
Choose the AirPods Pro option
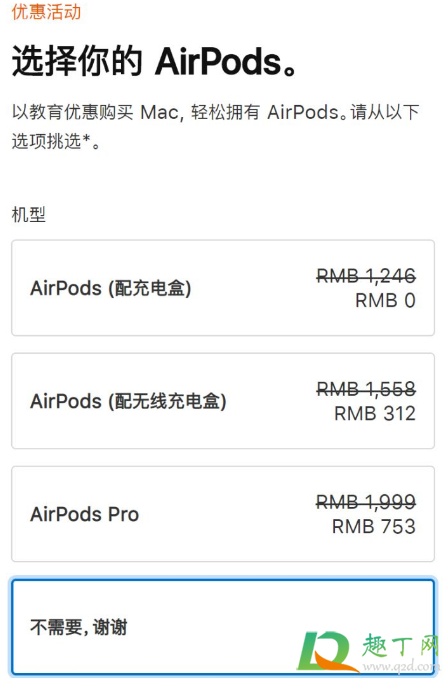[223, 514]
